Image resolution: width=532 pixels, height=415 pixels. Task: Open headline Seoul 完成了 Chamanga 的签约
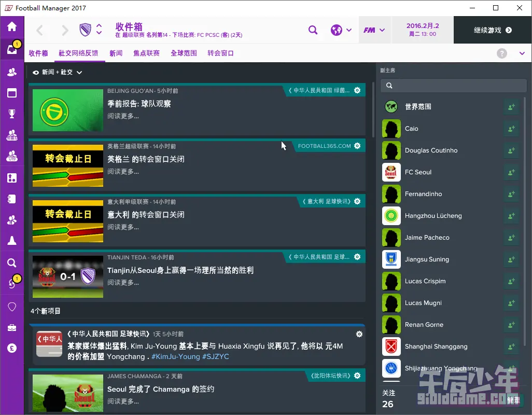(x=161, y=389)
